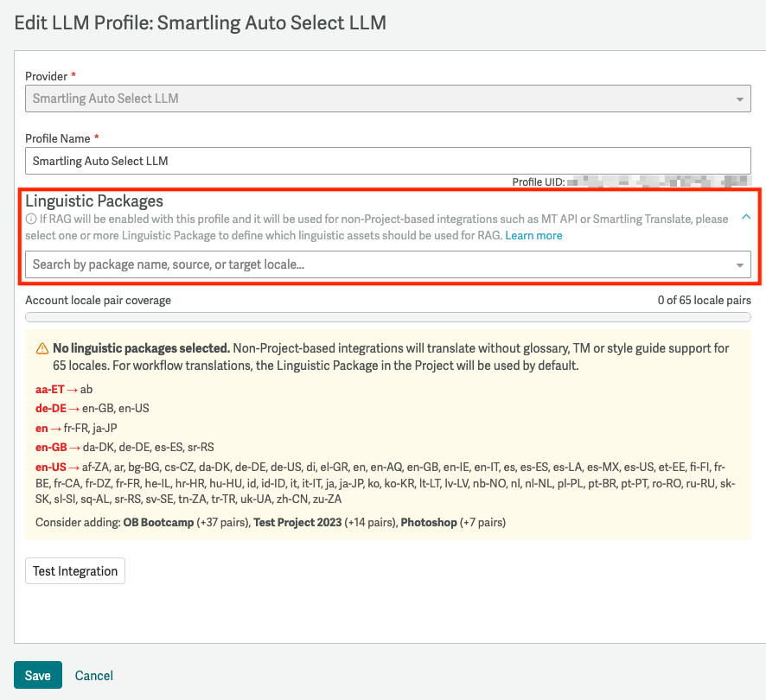Image resolution: width=766 pixels, height=700 pixels.
Task: Click the locale pair coverage progress bar
Action: pyautogui.click(x=388, y=317)
